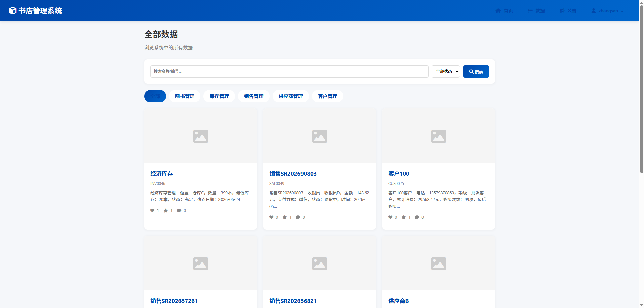Switch to the 供应商管理 tab
The width and height of the screenshot is (644, 308).
[x=291, y=96]
